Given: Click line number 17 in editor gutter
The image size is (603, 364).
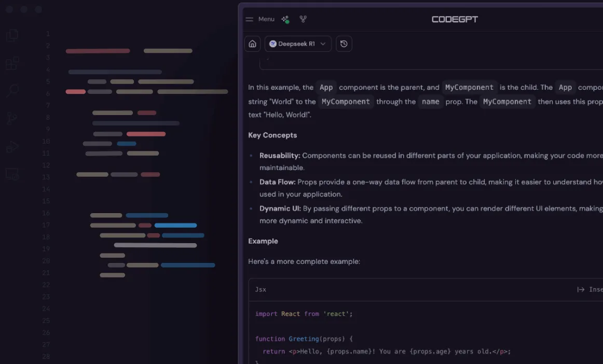Looking at the screenshot, I should 46,225.
